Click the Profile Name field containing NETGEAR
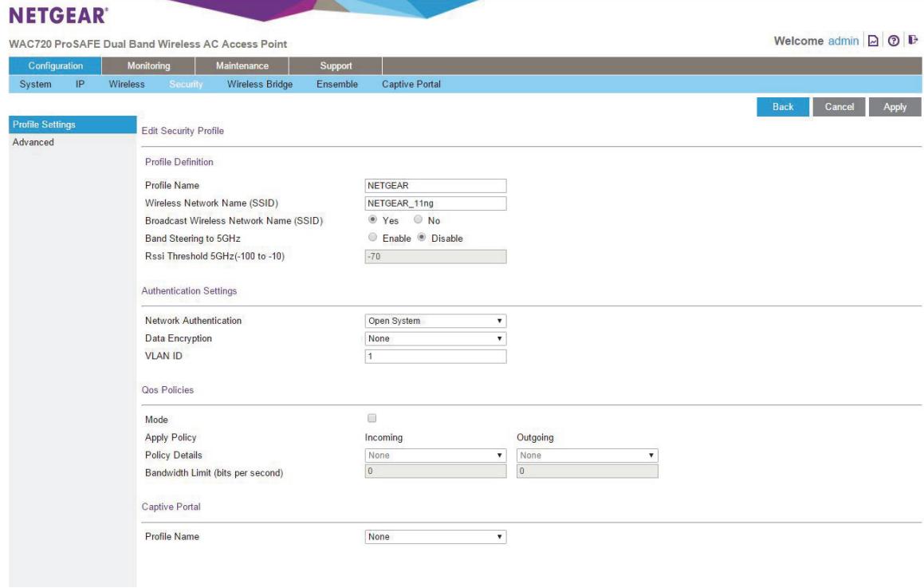 point(435,186)
